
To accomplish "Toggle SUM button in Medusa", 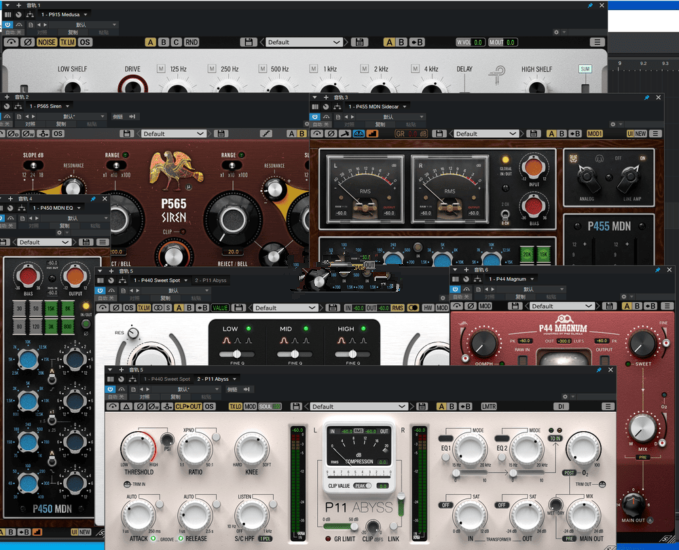I will [x=585, y=69].
